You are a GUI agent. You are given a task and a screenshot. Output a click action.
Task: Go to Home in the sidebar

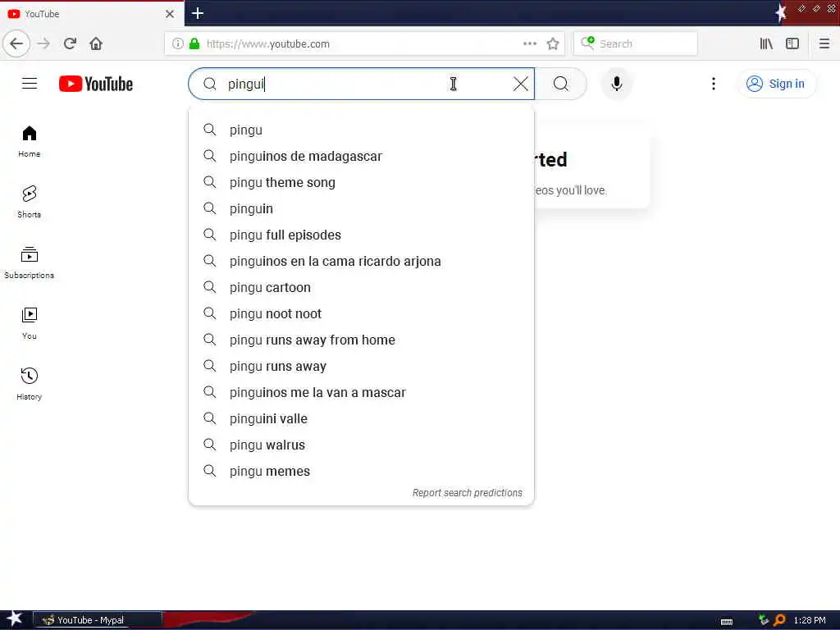(30, 141)
